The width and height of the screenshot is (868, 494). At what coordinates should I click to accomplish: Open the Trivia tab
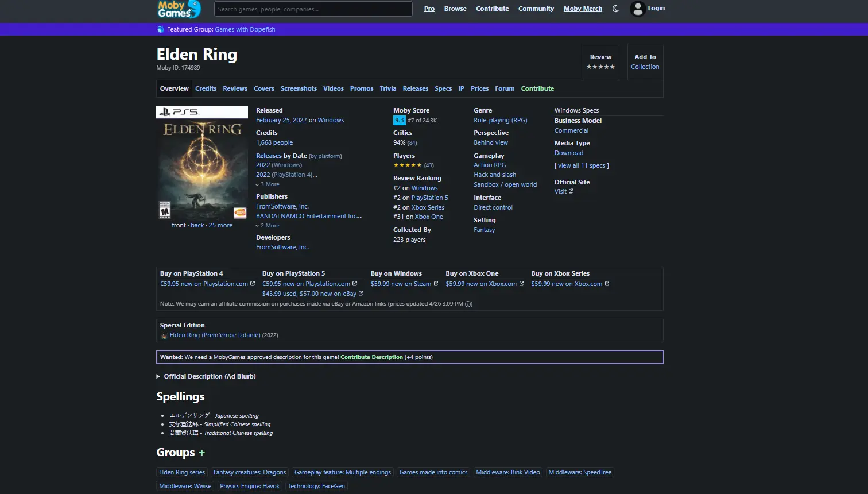388,88
